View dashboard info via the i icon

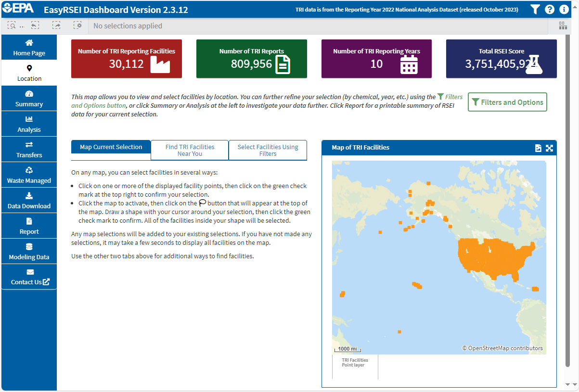[564, 9]
